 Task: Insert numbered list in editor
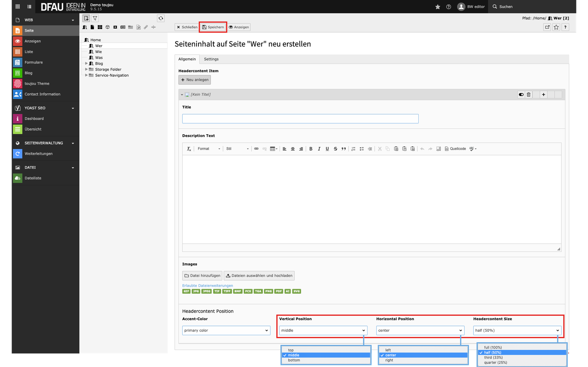pos(353,149)
